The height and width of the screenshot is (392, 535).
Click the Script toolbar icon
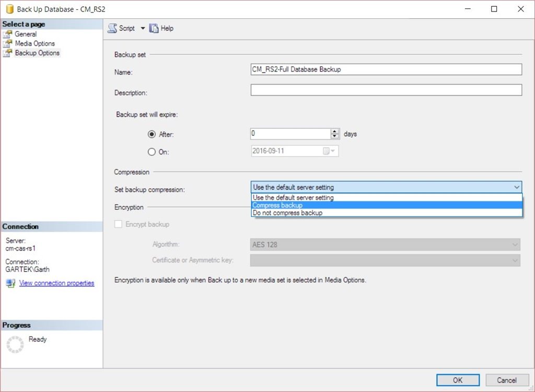point(112,28)
